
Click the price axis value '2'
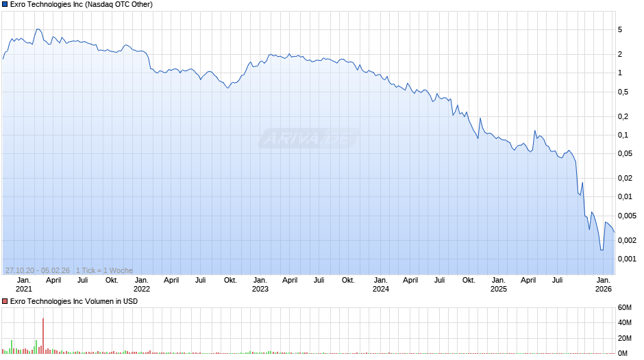coord(620,54)
